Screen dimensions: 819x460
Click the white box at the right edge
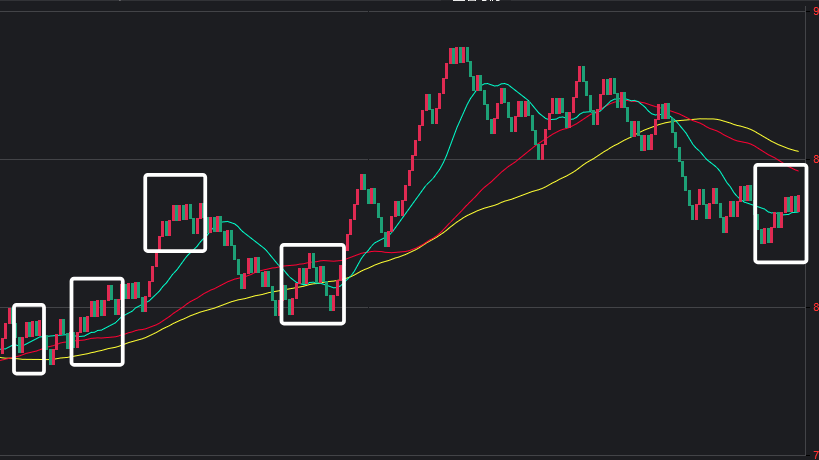coord(780,213)
